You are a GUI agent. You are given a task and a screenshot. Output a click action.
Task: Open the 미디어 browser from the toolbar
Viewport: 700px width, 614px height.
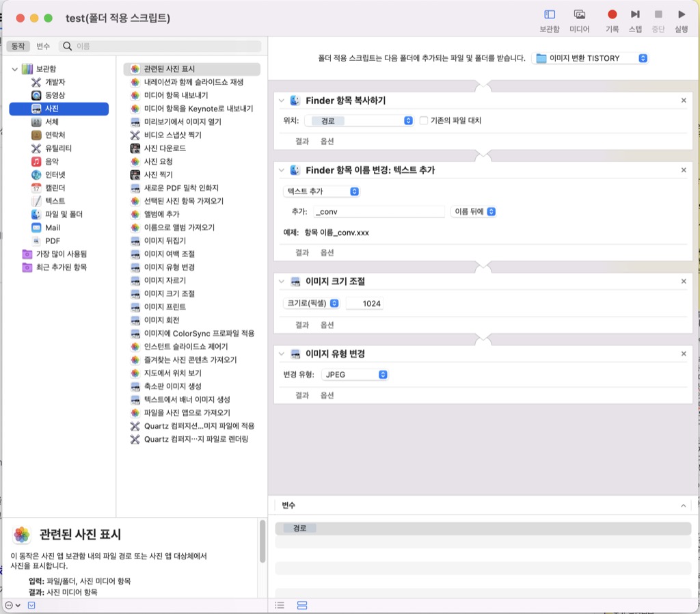coord(580,14)
